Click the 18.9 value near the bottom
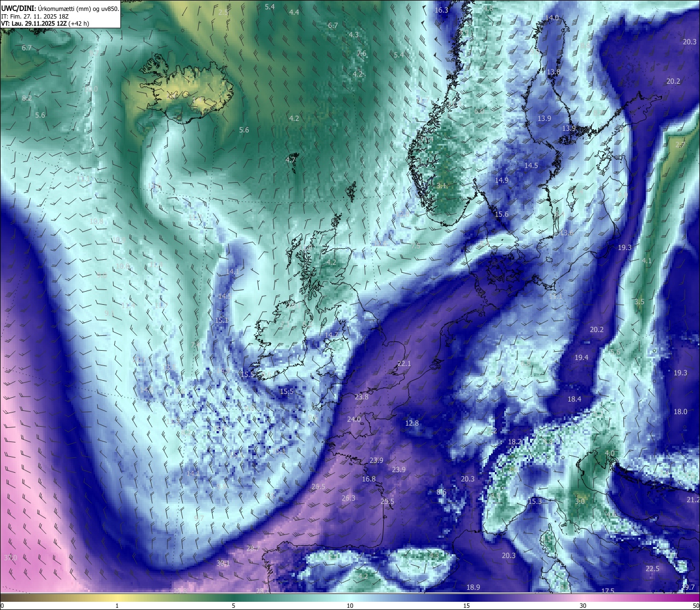 point(473,587)
